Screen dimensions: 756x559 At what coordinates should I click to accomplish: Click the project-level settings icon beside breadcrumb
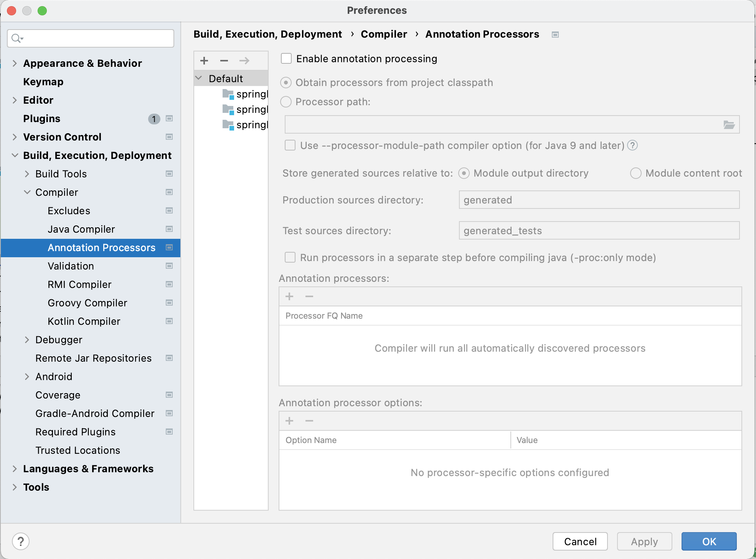click(555, 35)
